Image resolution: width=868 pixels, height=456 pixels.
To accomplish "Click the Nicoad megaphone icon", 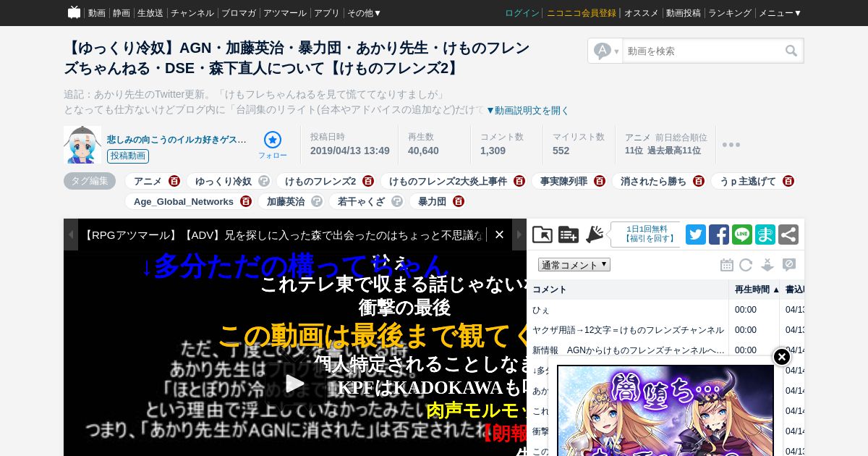I will (x=595, y=235).
